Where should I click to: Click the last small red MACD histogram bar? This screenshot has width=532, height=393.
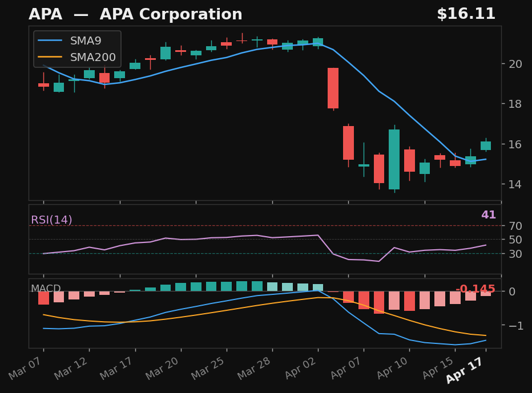[486, 294]
